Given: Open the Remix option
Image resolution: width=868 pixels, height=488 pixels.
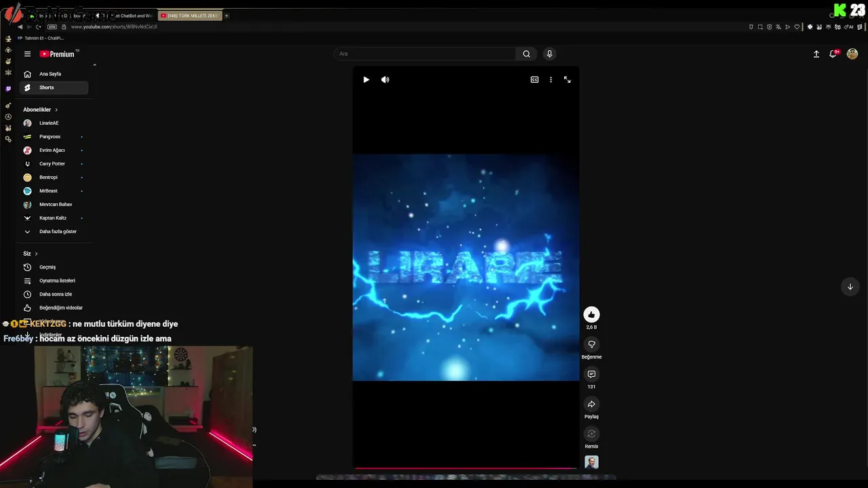Looking at the screenshot, I should pyautogui.click(x=591, y=434).
